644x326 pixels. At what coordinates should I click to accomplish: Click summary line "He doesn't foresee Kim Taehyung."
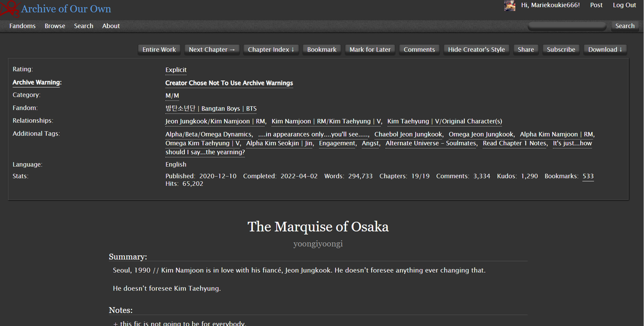tap(167, 288)
